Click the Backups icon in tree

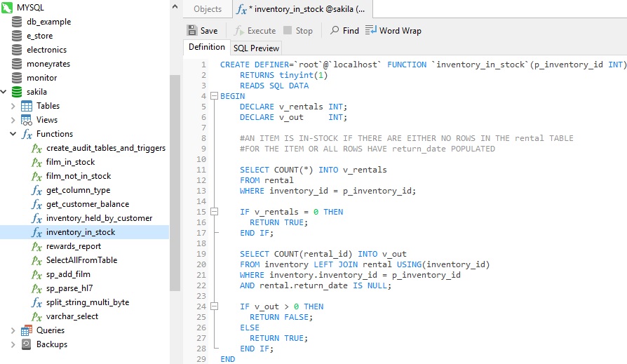27,344
